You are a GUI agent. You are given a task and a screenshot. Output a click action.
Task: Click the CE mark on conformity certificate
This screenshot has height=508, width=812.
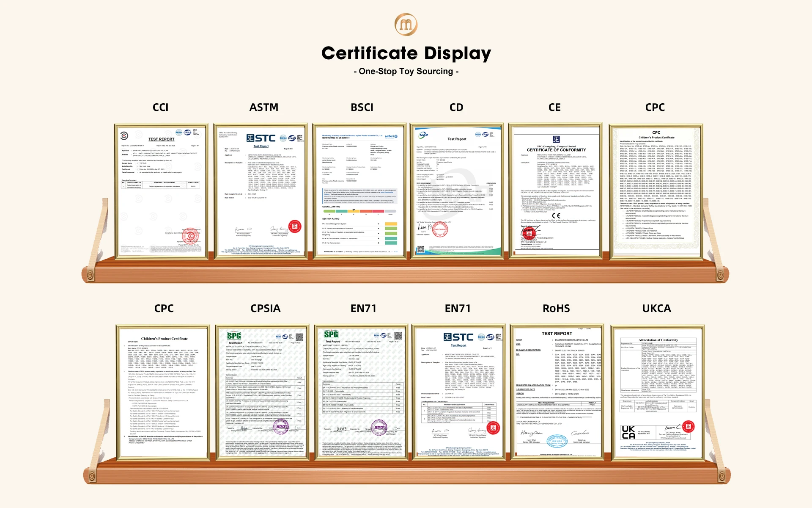[556, 215]
